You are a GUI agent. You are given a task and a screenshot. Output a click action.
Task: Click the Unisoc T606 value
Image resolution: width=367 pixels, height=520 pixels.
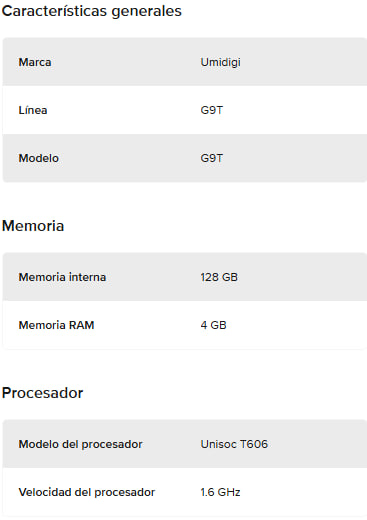coord(234,444)
